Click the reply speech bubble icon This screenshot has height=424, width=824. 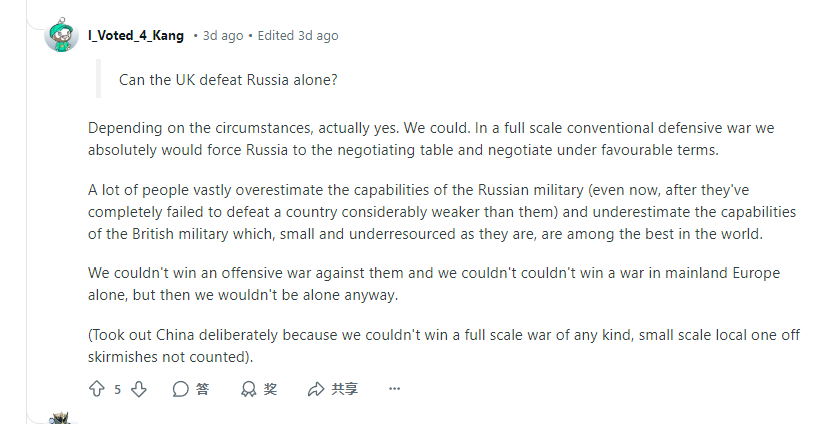(x=180, y=389)
